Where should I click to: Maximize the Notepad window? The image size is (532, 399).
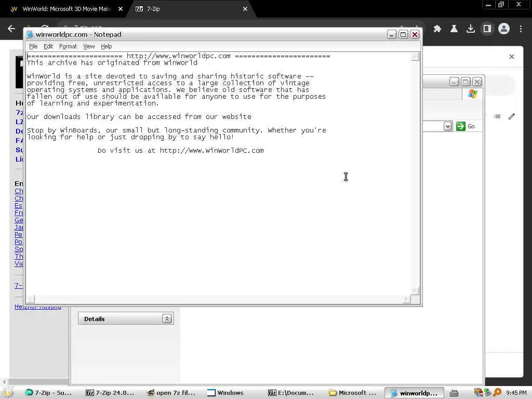403,35
